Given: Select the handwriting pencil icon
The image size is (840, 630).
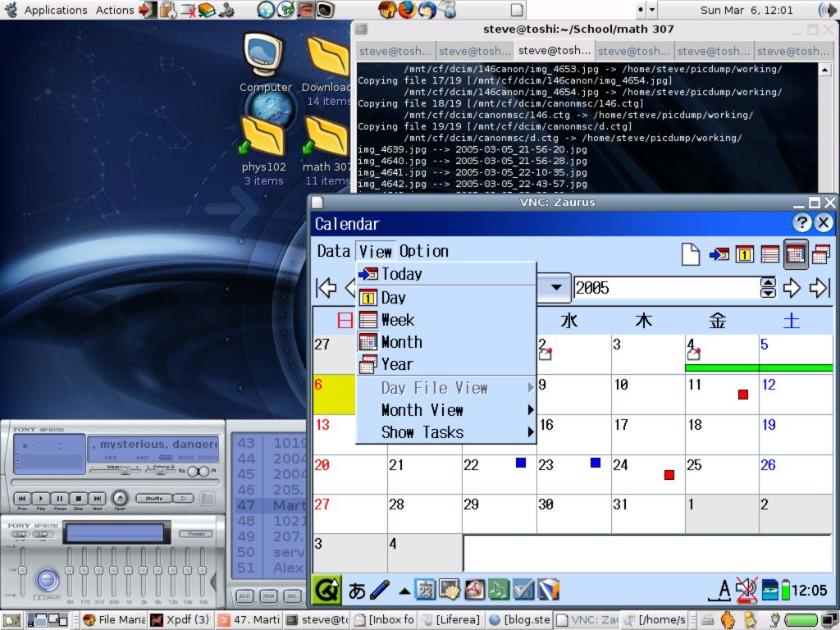Looking at the screenshot, I should 380,590.
